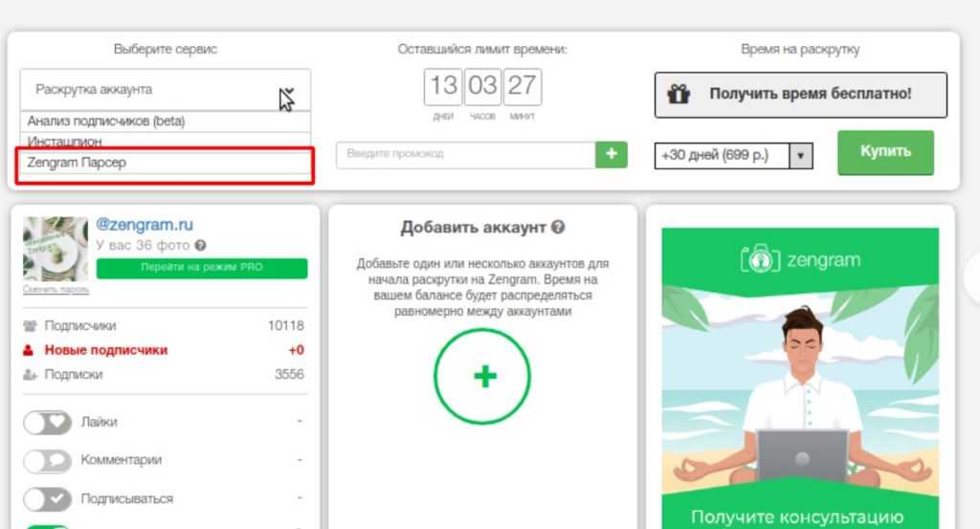Screen dimensions: 980x529
Task: Toggle the 'Комментарии' switch
Action: click(x=48, y=461)
